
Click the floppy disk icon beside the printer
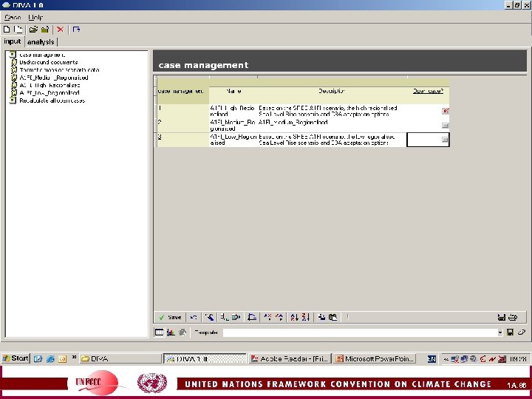(501, 318)
